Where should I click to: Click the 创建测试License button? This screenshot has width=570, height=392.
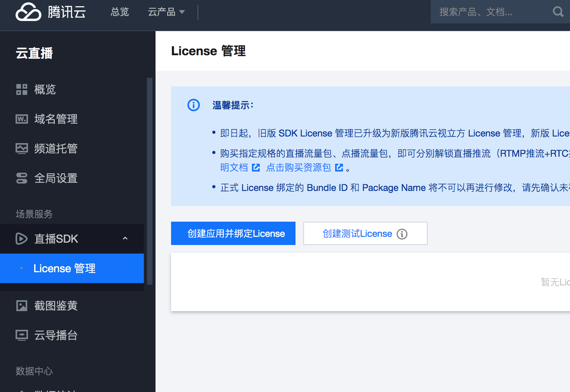pyautogui.click(x=365, y=233)
